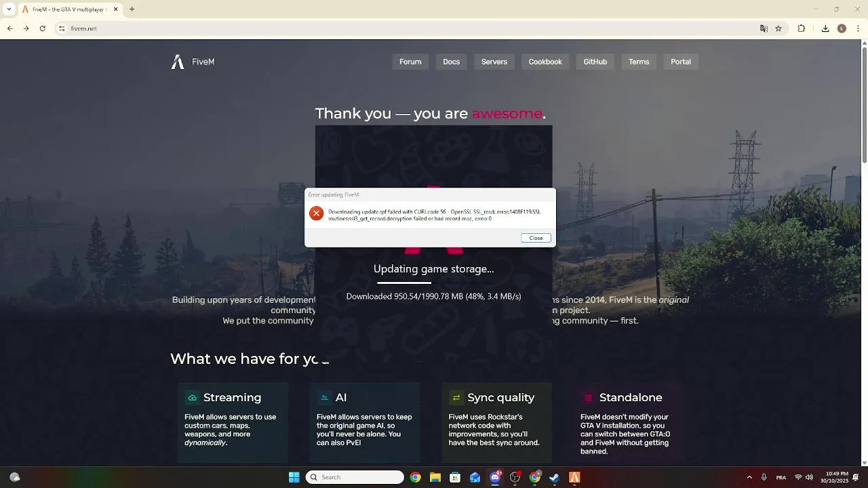Open the Docs page
This screenshot has width=868, height=488.
(452, 62)
